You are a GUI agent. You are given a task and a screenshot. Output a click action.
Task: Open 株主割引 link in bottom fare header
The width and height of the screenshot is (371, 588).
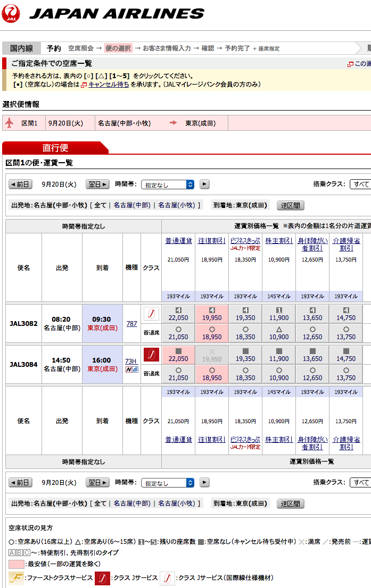(x=279, y=440)
